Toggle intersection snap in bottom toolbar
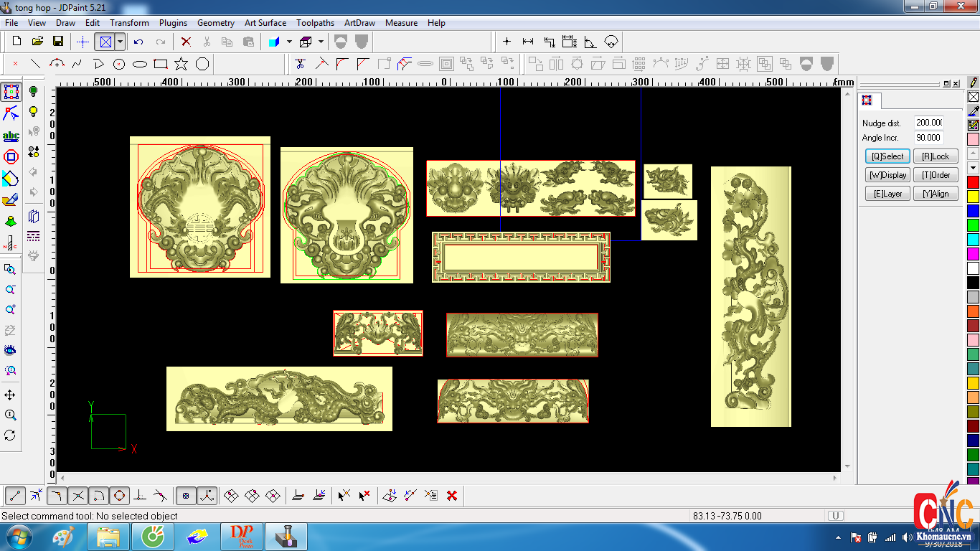This screenshot has height=551, width=980. [x=78, y=495]
